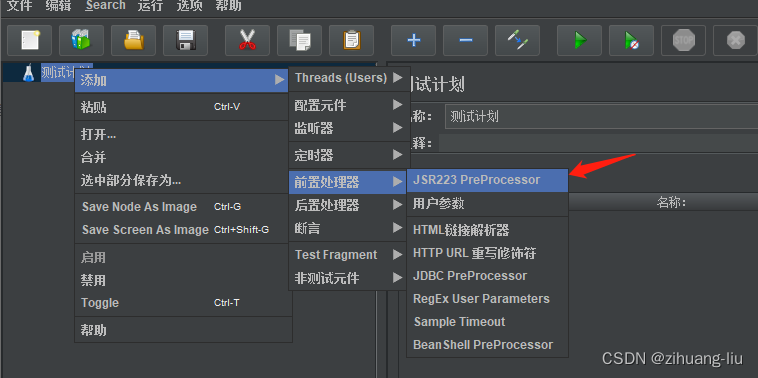Expand the 配置元件 submenu

[x=348, y=105]
